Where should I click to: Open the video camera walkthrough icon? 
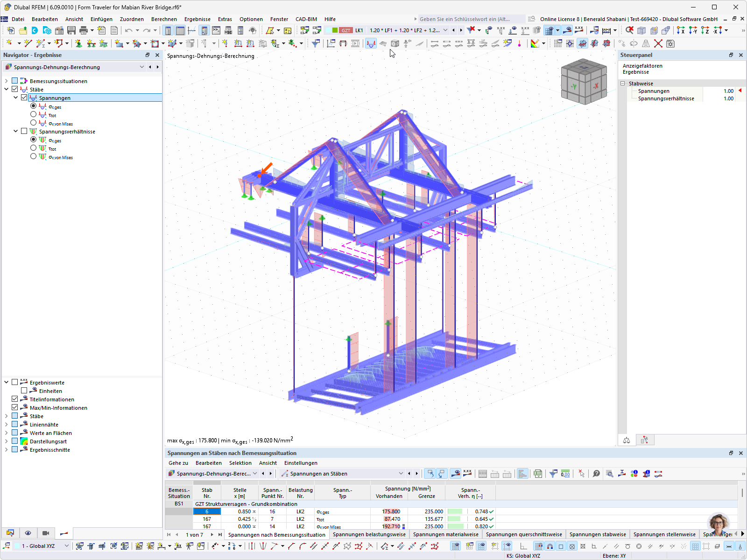click(45, 533)
